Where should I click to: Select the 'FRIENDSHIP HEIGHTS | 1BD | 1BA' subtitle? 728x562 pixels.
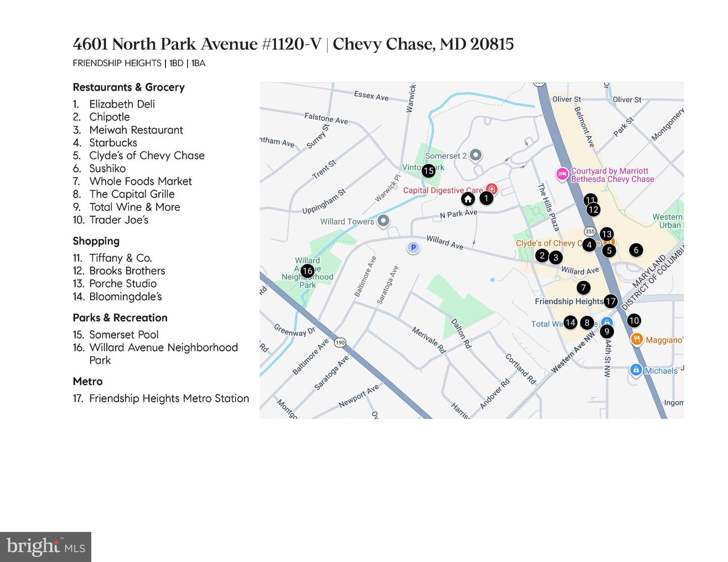pyautogui.click(x=139, y=63)
